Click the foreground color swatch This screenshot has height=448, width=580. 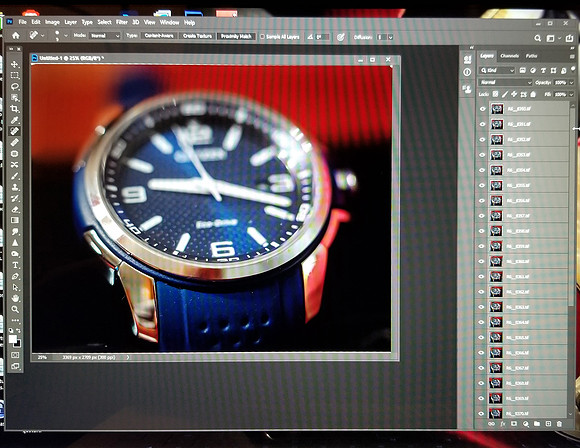pyautogui.click(x=13, y=339)
